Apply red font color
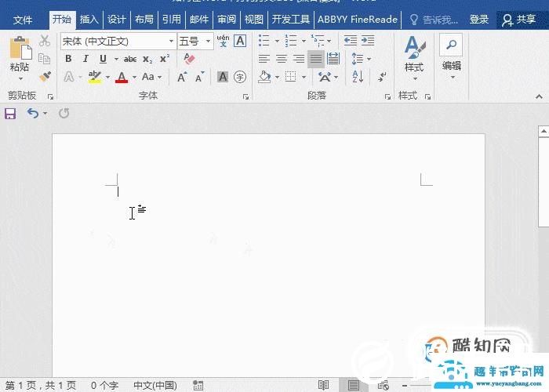Image resolution: width=549 pixels, height=392 pixels. pos(122,77)
